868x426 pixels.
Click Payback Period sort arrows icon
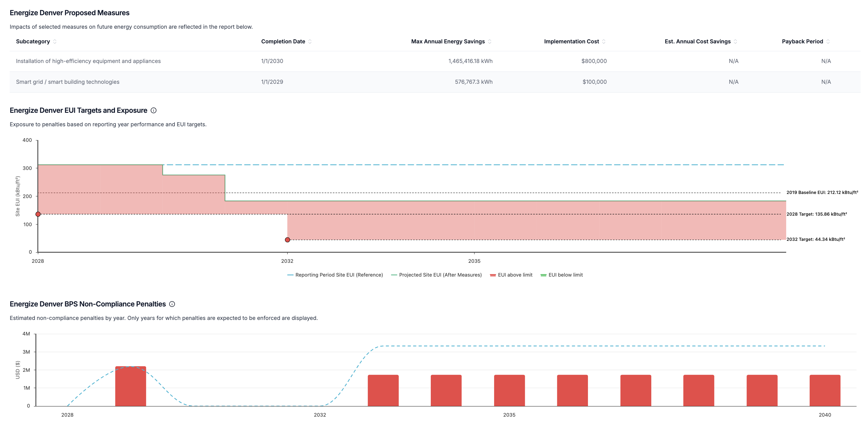pyautogui.click(x=828, y=41)
